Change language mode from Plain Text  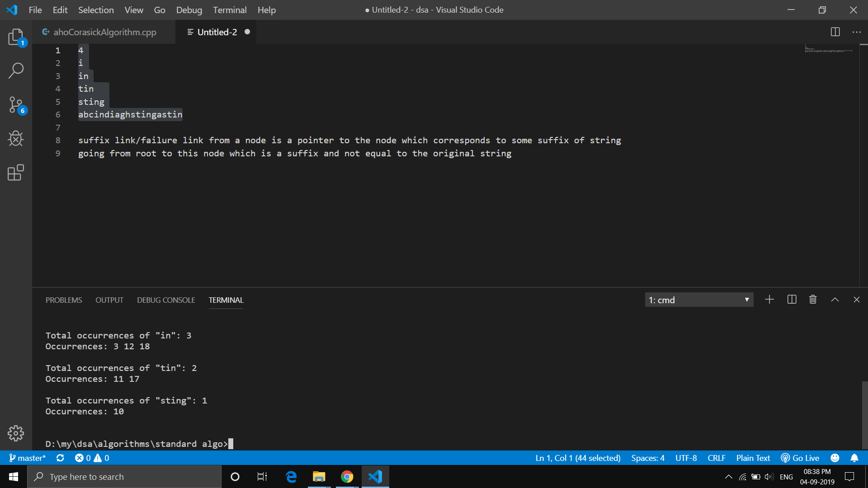753,458
